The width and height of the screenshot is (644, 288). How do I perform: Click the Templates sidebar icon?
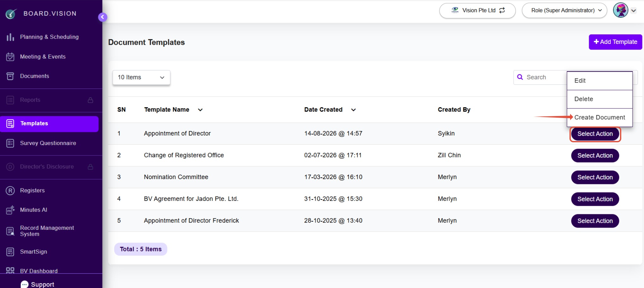coord(10,124)
